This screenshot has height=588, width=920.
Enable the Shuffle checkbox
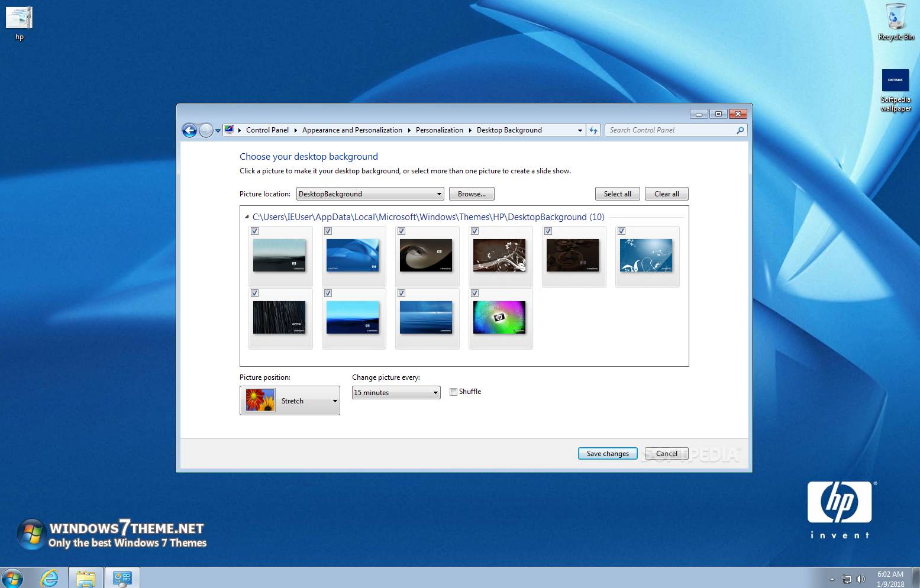tap(454, 392)
